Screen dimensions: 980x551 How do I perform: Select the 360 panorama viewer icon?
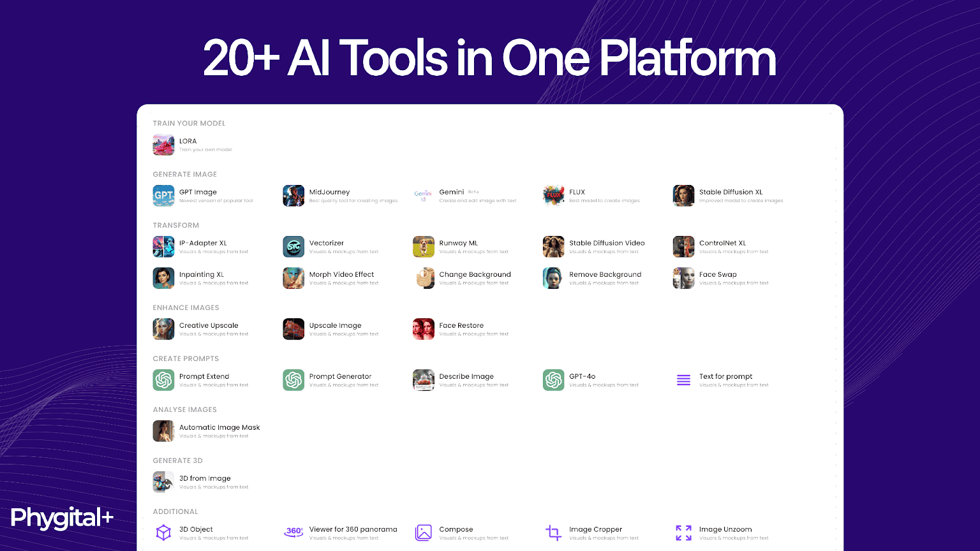coord(294,533)
